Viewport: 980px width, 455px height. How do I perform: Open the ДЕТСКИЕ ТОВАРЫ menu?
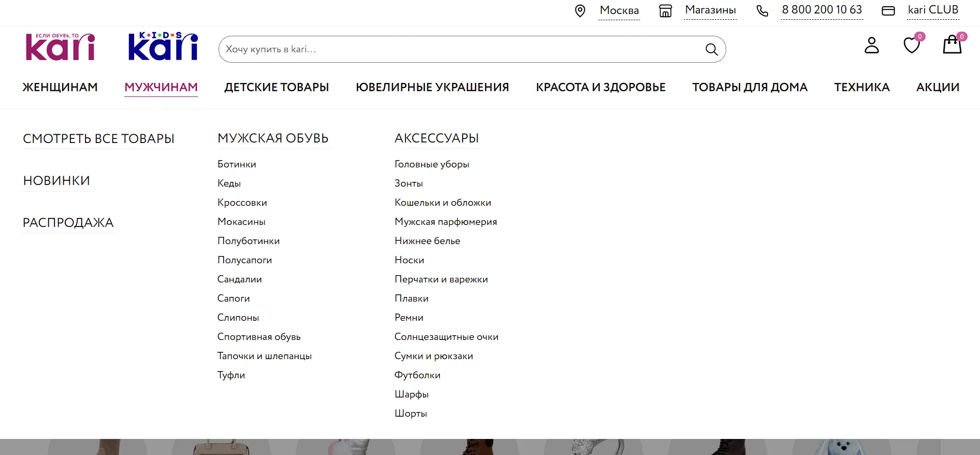tap(277, 87)
